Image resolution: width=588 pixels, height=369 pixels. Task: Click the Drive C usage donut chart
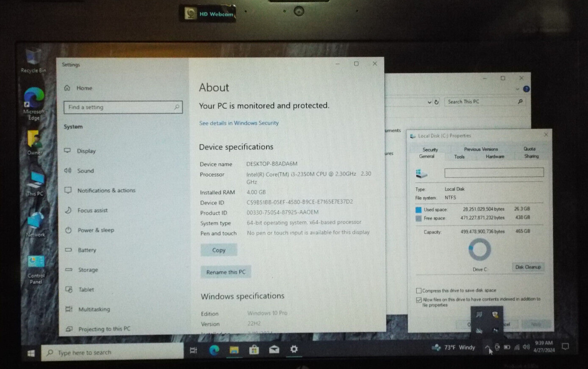click(x=480, y=250)
